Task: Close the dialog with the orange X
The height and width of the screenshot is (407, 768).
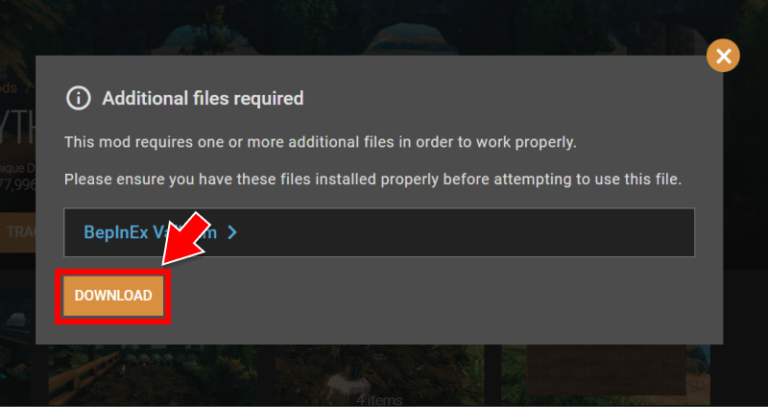Action: pyautogui.click(x=723, y=56)
